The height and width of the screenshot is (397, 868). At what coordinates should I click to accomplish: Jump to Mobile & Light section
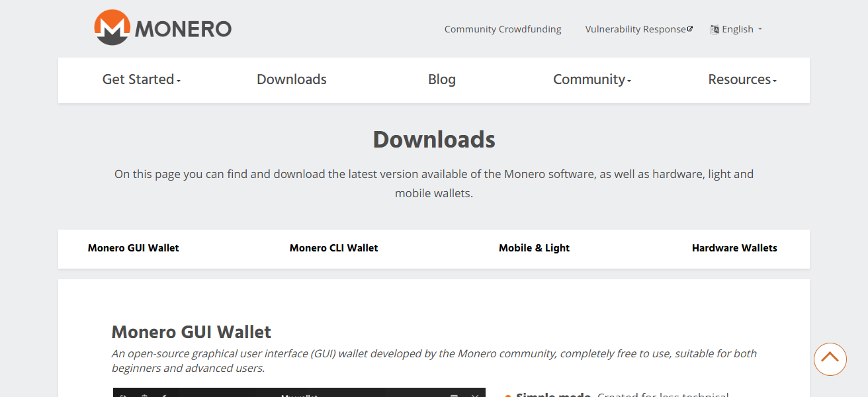[535, 248]
